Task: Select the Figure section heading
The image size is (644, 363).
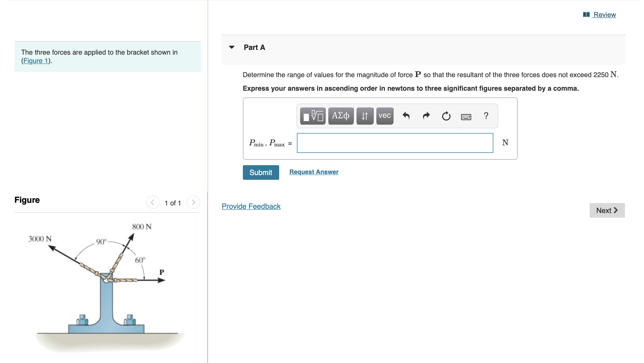Action: (27, 200)
